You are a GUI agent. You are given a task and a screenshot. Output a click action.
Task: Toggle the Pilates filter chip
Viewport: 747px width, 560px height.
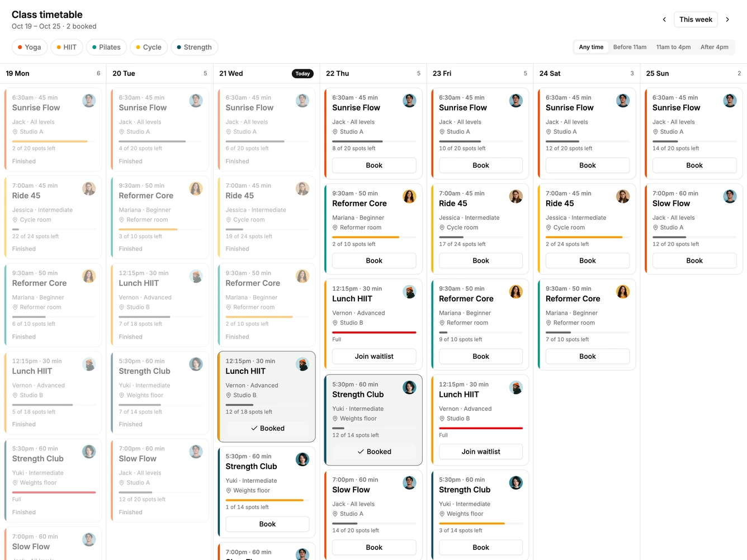pos(106,47)
